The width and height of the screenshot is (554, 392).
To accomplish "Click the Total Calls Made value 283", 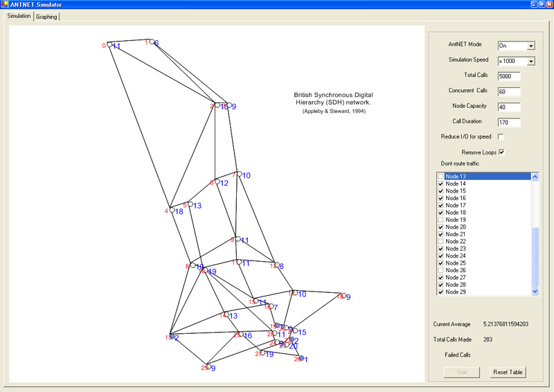I will coord(488,339).
